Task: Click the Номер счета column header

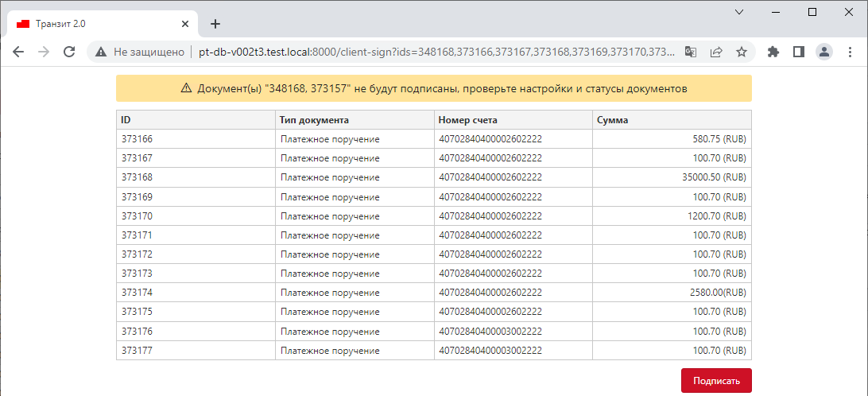Action: click(513, 119)
